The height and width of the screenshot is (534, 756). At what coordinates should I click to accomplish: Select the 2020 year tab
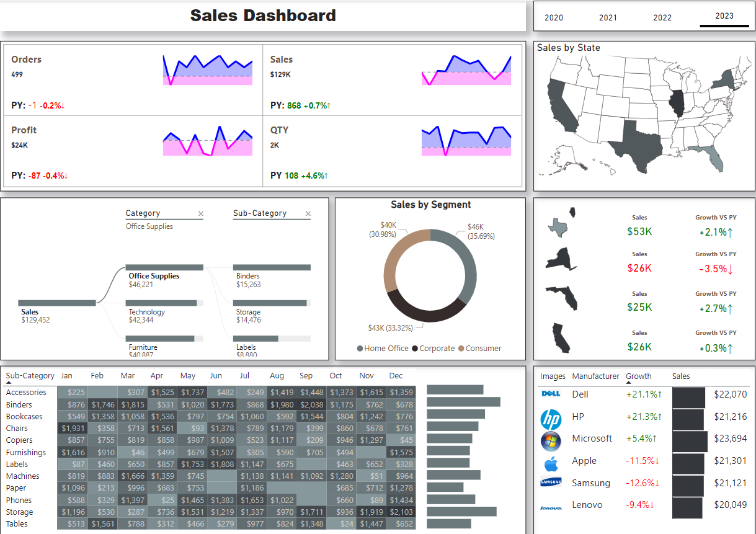pyautogui.click(x=553, y=17)
